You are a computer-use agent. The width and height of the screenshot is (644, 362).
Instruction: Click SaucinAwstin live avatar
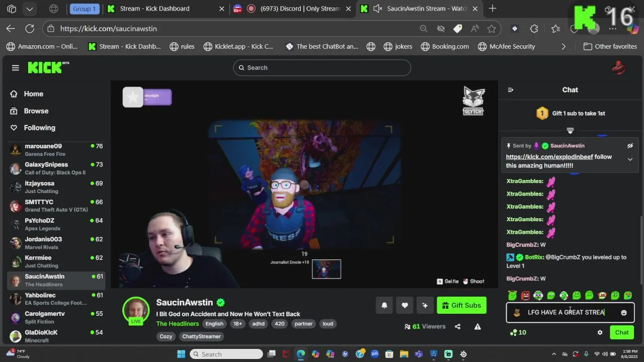pos(136,310)
